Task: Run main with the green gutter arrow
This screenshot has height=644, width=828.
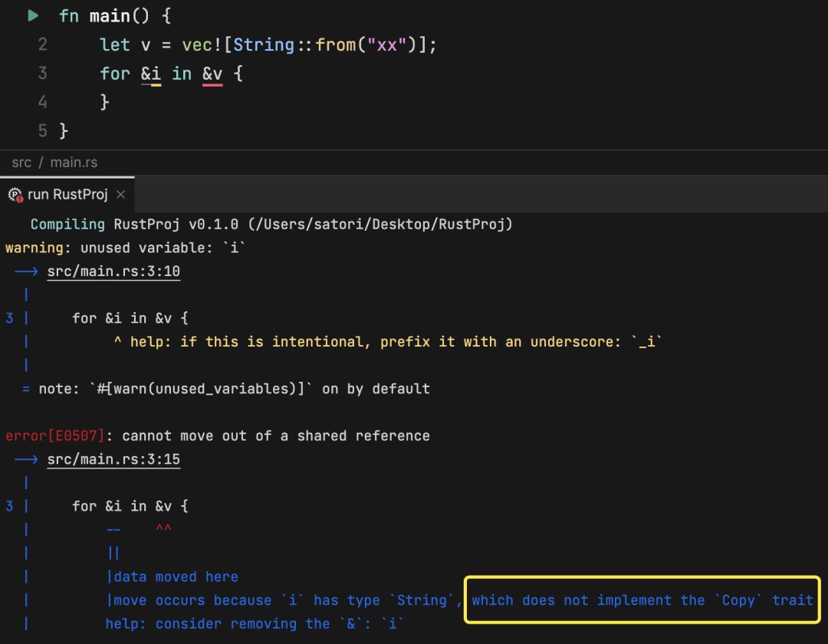Action: [33, 16]
